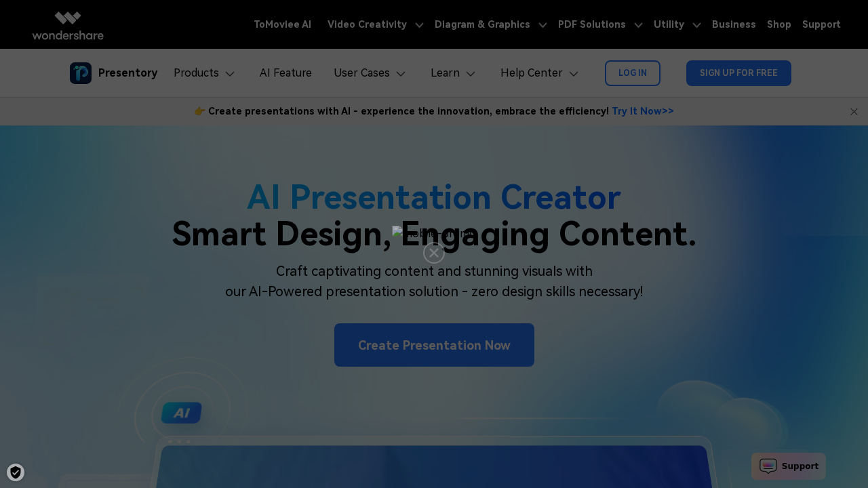Click the SIGN UP FOR FREE button

[738, 73]
